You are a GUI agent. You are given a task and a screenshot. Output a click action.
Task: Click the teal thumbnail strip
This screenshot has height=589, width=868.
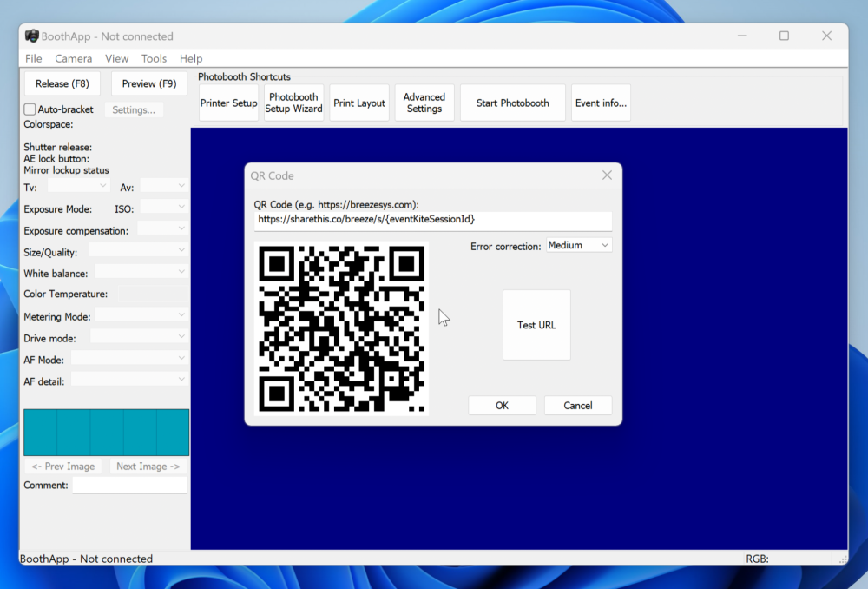pos(106,432)
